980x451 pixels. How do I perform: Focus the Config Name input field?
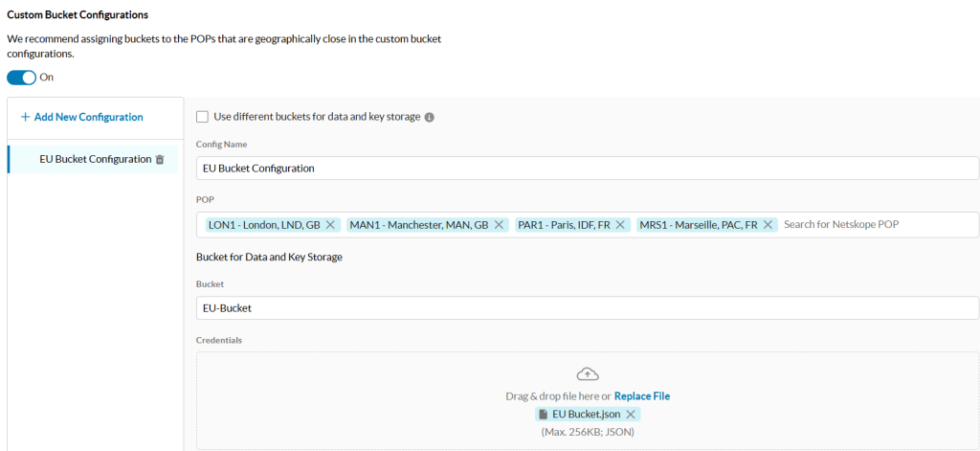click(x=588, y=169)
